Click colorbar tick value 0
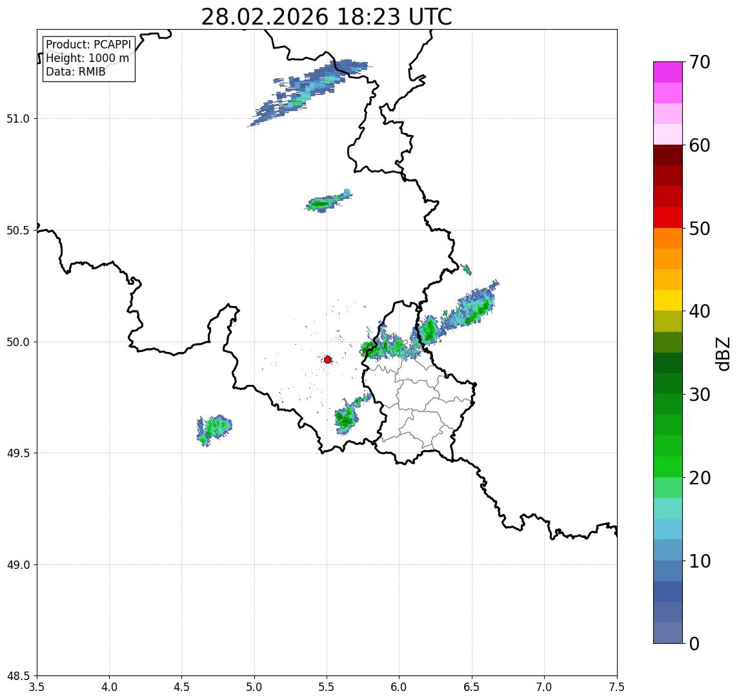Screen dimensions: 739x700 coord(694,643)
